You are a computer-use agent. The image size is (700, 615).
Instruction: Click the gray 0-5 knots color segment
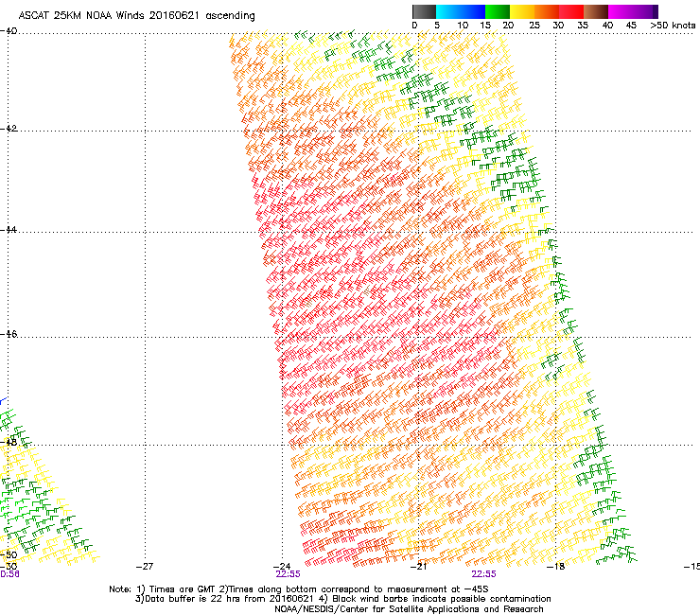424,11
